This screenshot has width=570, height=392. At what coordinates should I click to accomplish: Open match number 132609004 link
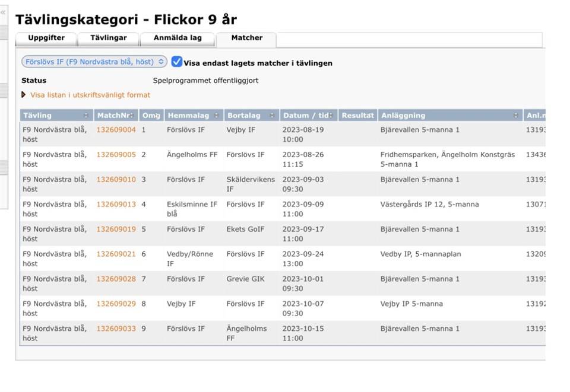(116, 130)
